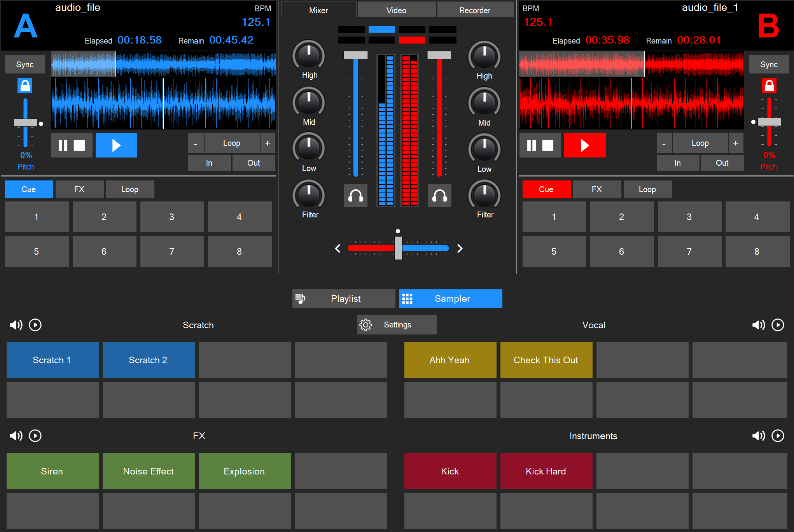Viewport: 794px width, 532px height.
Task: Click deck A play button
Action: [116, 145]
